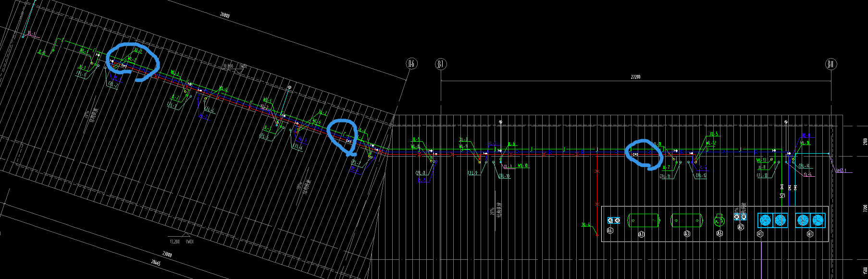Select the CFL-11 riser label
The height and width of the screenshot is (279, 868).
[x=666, y=176]
